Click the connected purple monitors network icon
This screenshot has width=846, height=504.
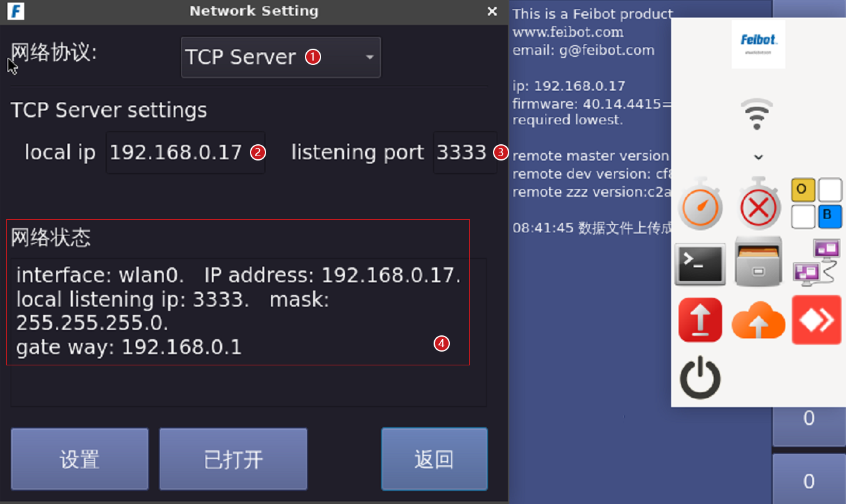817,262
